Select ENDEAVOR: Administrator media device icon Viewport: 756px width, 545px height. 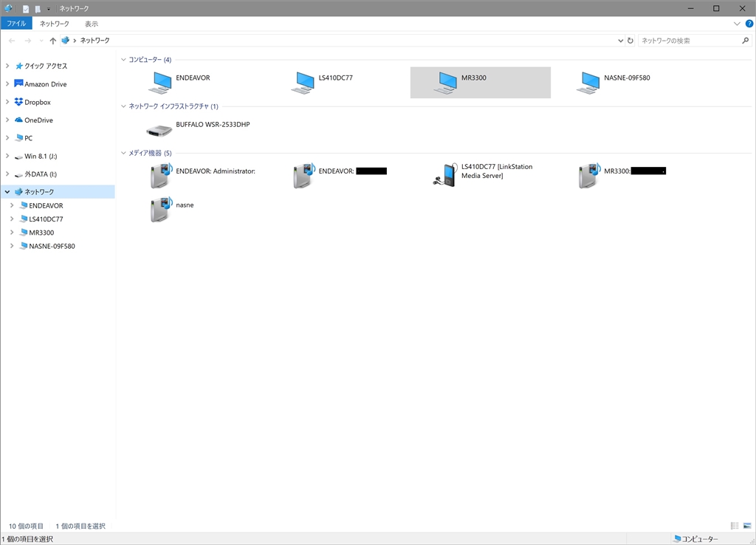(x=160, y=176)
